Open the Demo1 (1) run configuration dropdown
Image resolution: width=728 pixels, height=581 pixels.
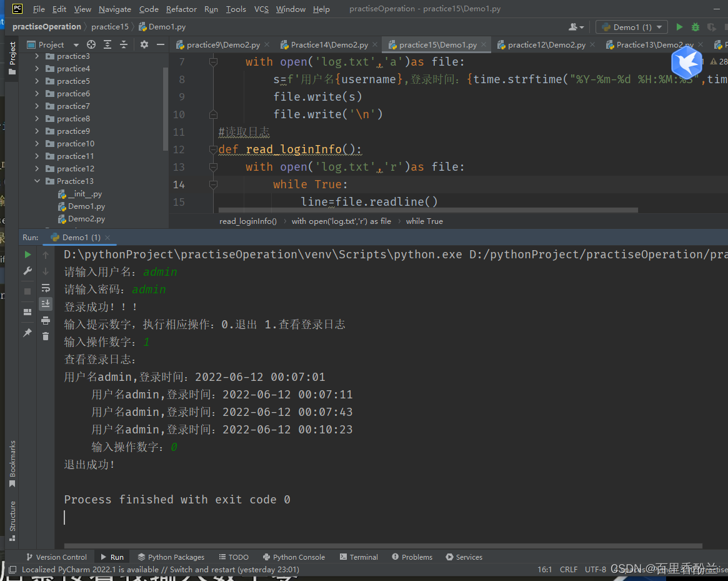631,27
